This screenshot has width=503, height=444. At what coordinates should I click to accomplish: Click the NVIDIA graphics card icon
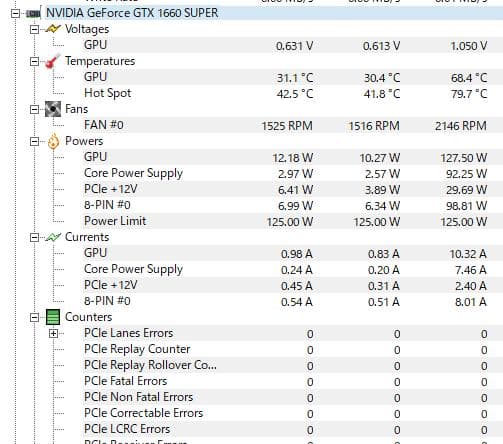tap(34, 14)
